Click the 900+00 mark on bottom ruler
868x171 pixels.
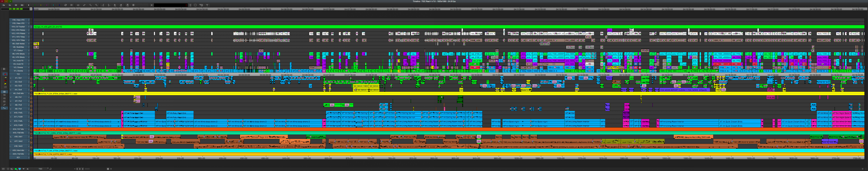[455, 158]
